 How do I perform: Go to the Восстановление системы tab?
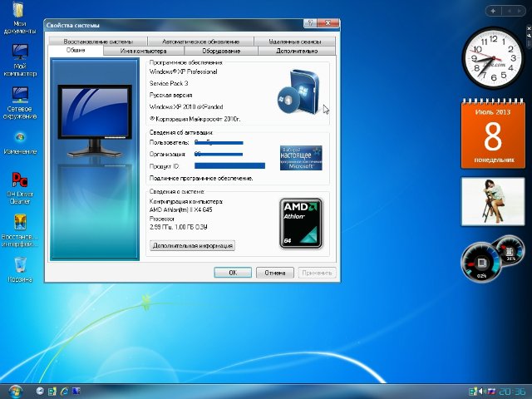pos(97,41)
